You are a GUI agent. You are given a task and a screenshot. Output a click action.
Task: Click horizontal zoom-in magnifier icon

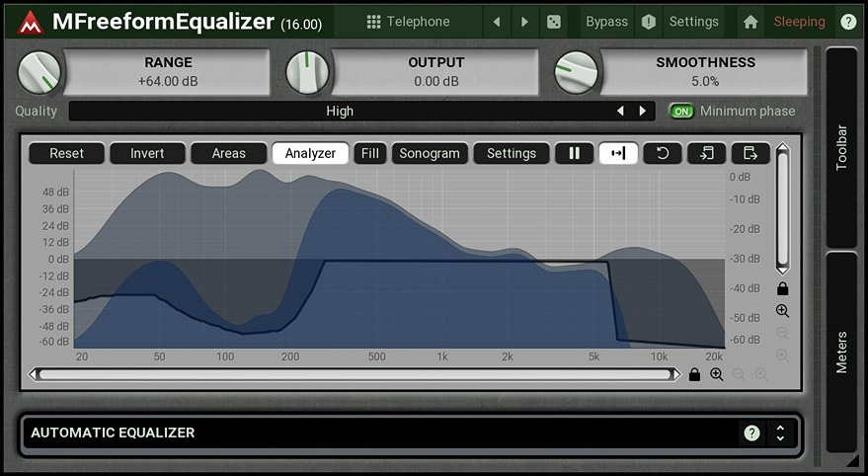click(x=716, y=374)
